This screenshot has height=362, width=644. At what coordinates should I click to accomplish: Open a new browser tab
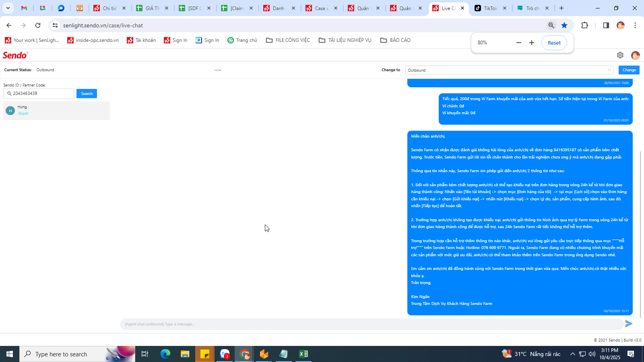[561, 8]
